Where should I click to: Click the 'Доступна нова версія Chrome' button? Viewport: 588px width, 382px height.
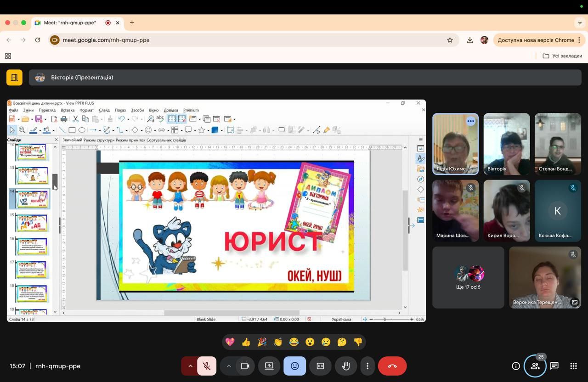pos(536,40)
